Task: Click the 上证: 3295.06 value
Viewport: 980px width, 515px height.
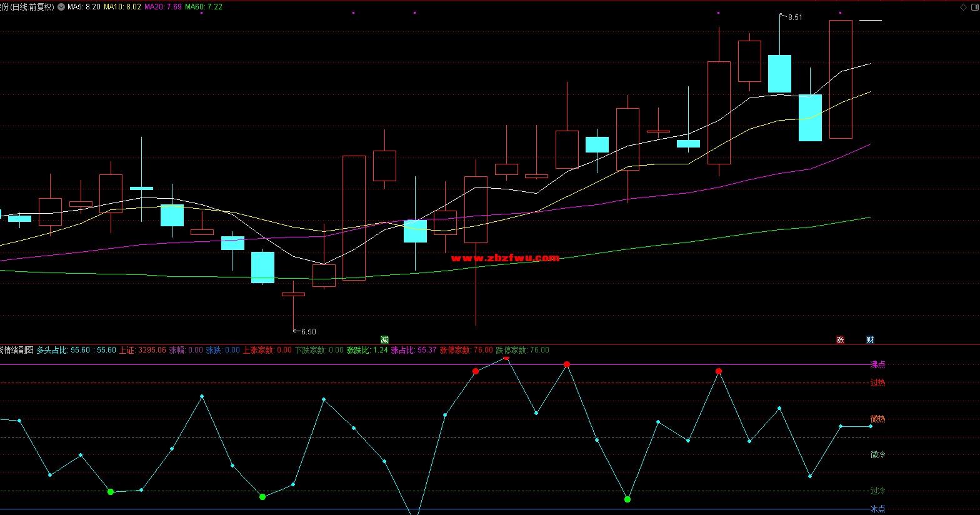Action: 143,350
